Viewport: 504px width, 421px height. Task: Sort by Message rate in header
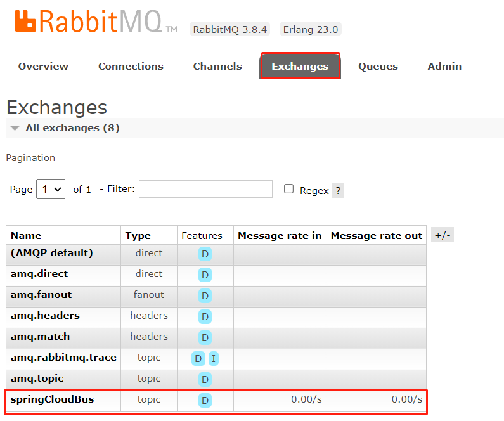click(280, 236)
